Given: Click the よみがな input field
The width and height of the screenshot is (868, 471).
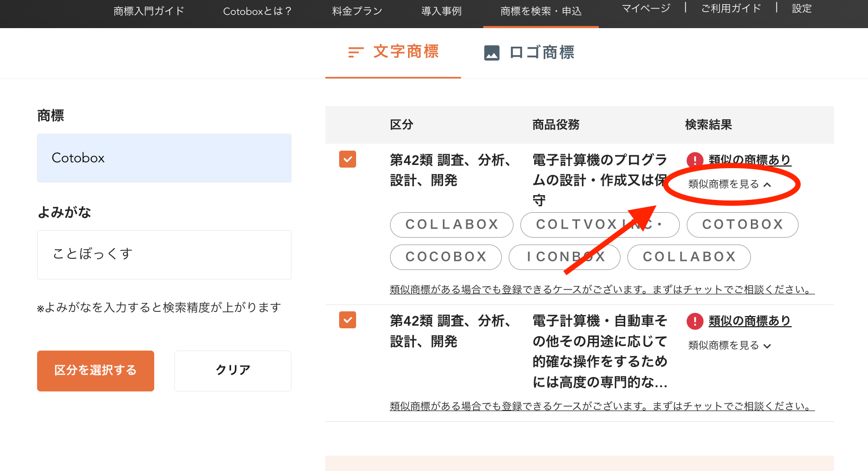Looking at the screenshot, I should pos(164,255).
